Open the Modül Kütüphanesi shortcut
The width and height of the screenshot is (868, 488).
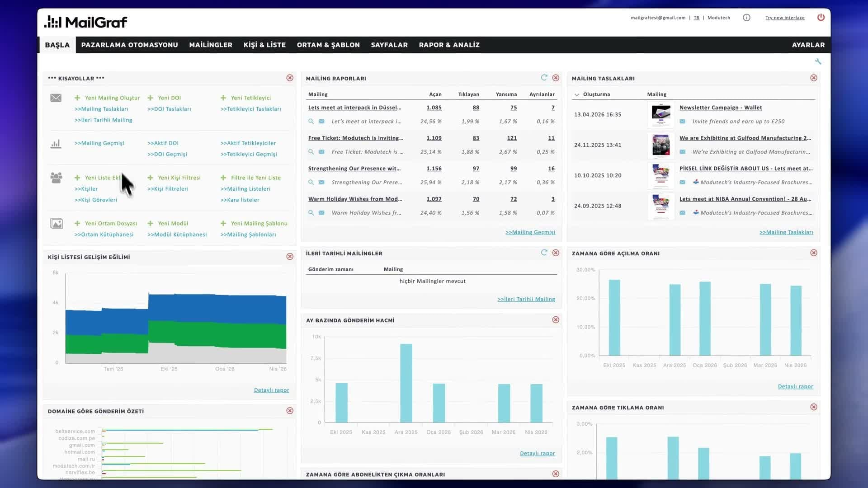[x=177, y=235]
